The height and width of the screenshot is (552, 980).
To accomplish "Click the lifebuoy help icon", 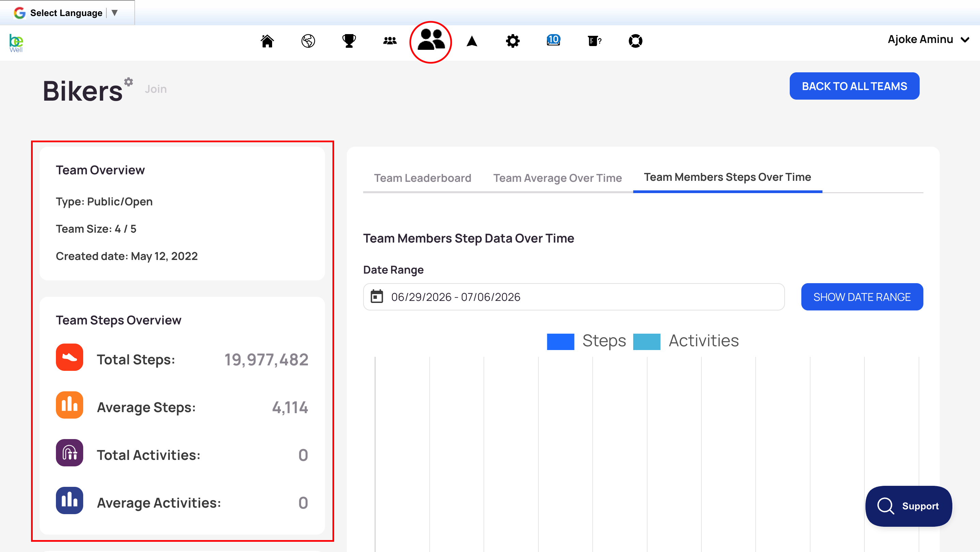I will coord(635,41).
